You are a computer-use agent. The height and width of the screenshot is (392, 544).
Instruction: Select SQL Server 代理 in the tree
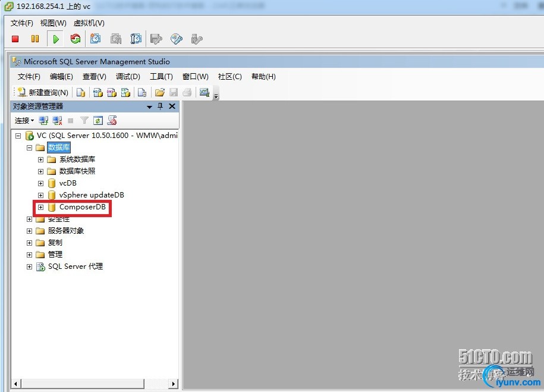(x=76, y=266)
